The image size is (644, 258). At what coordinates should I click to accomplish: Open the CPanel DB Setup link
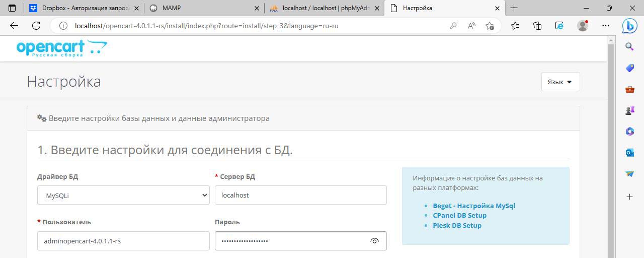pyautogui.click(x=459, y=215)
